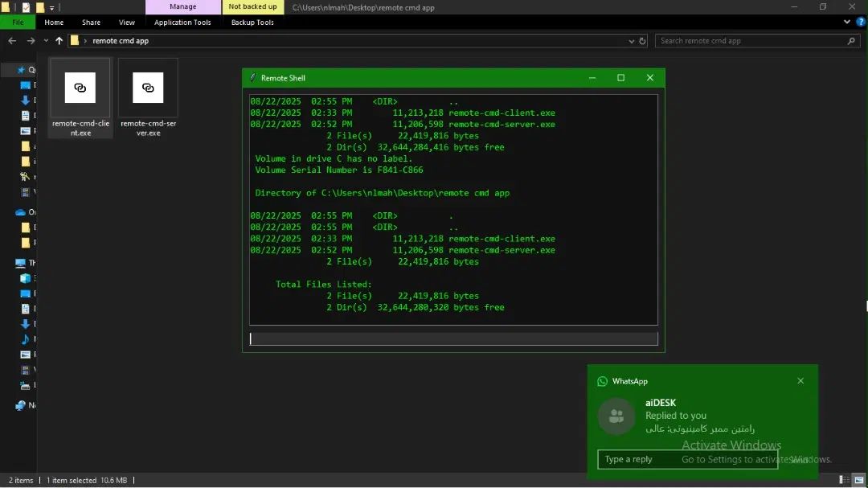This screenshot has width=868, height=488.
Task: Click 'Replied to you' in the notification
Action: pyautogui.click(x=675, y=416)
